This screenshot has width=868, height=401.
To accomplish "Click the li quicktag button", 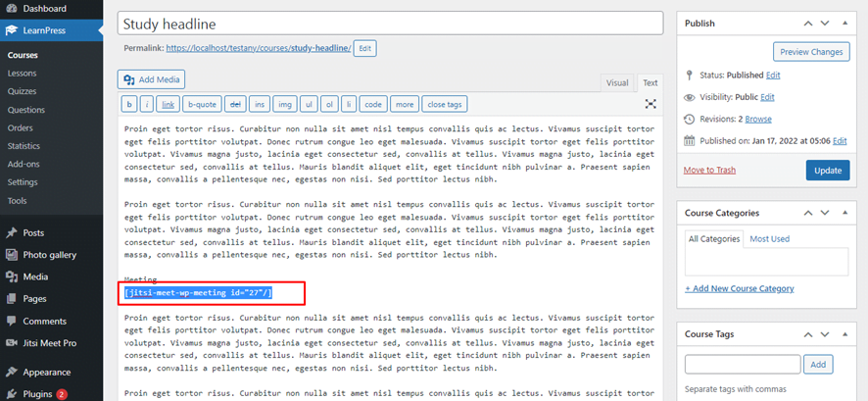I will pos(348,104).
